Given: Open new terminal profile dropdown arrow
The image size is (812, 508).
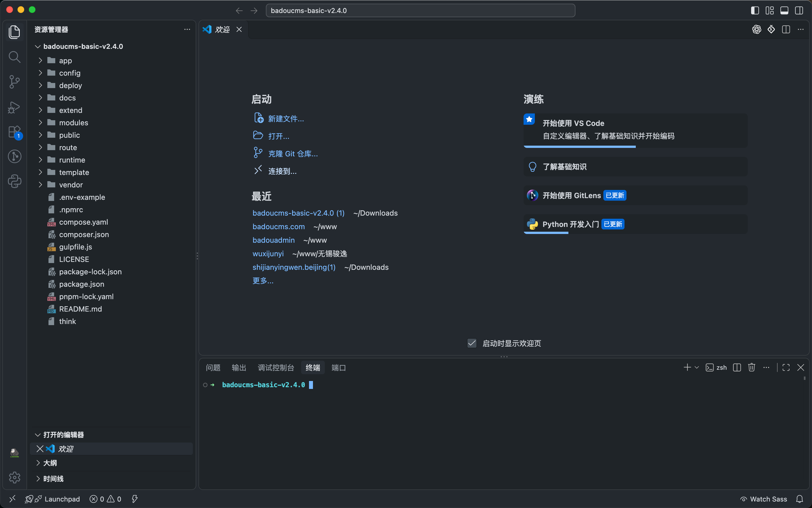Looking at the screenshot, I should coord(697,367).
